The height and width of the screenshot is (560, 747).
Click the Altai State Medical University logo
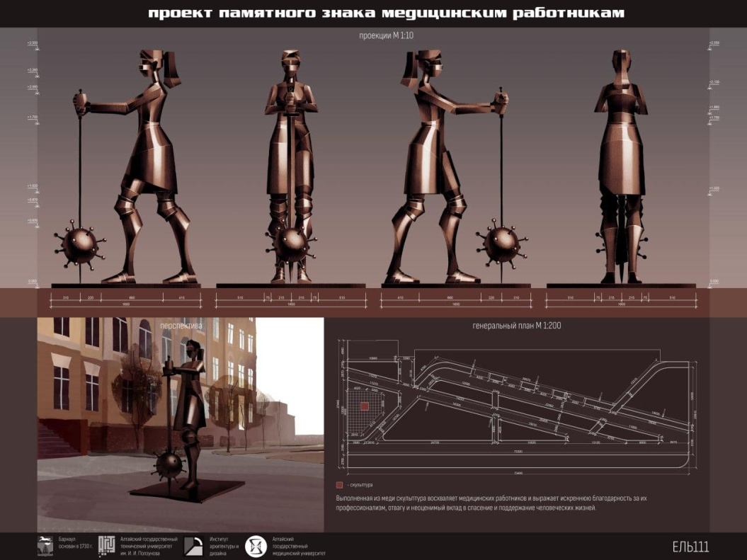pos(256,546)
